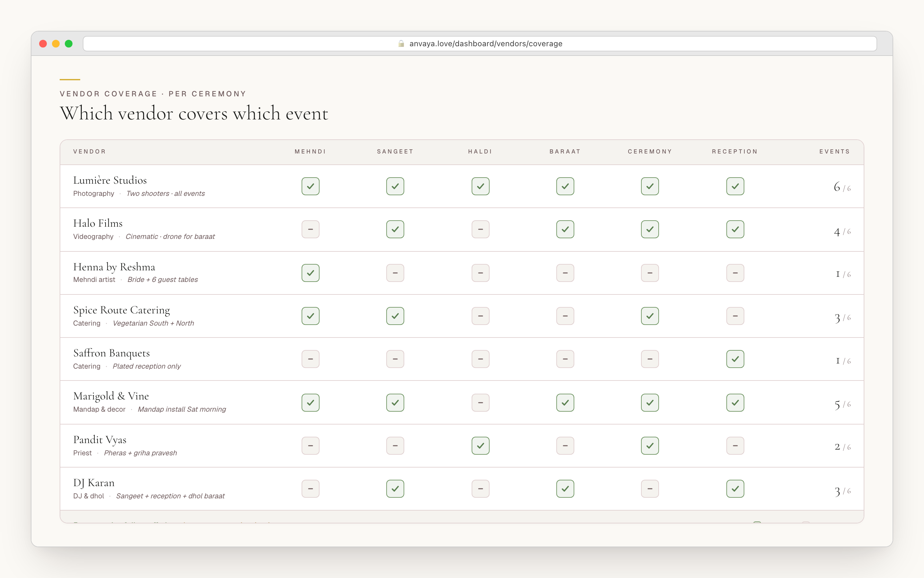Enable Henna by Reshma Reception coverage
This screenshot has height=578, width=924.
[735, 273]
